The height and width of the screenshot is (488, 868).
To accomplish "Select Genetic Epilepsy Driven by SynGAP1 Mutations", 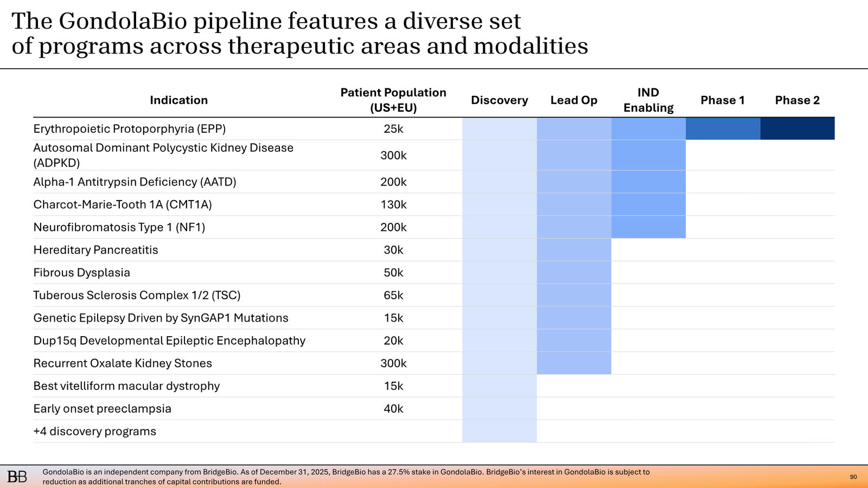I will (x=161, y=318).
